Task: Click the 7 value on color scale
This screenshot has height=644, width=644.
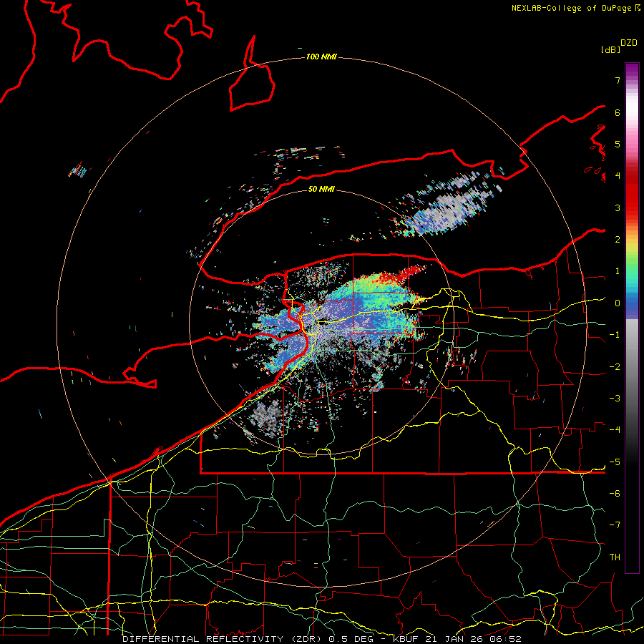Action: (618, 80)
